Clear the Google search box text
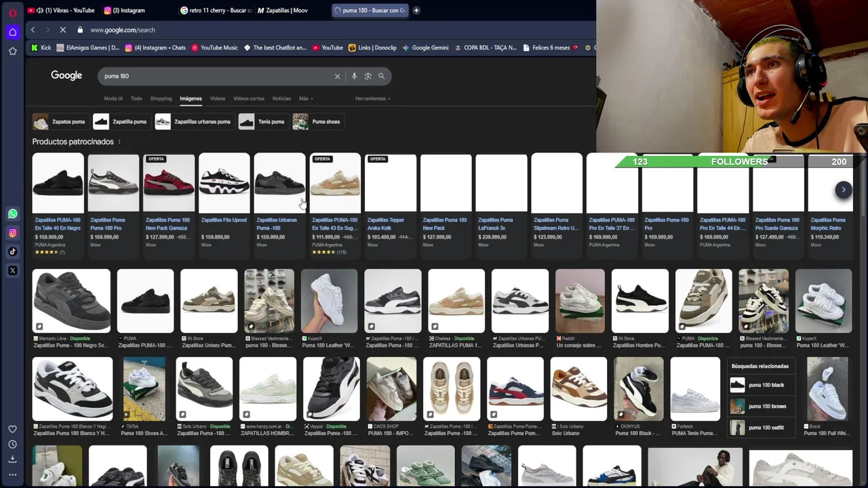 click(x=337, y=76)
